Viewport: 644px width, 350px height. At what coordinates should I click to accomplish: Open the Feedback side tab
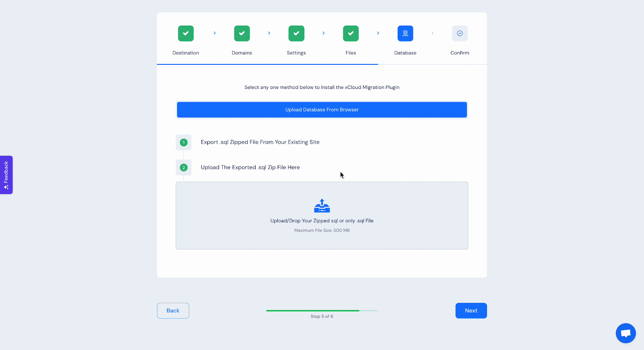click(6, 175)
